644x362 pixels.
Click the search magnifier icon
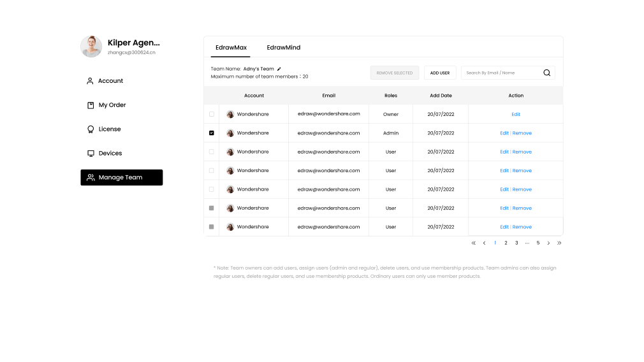546,73
